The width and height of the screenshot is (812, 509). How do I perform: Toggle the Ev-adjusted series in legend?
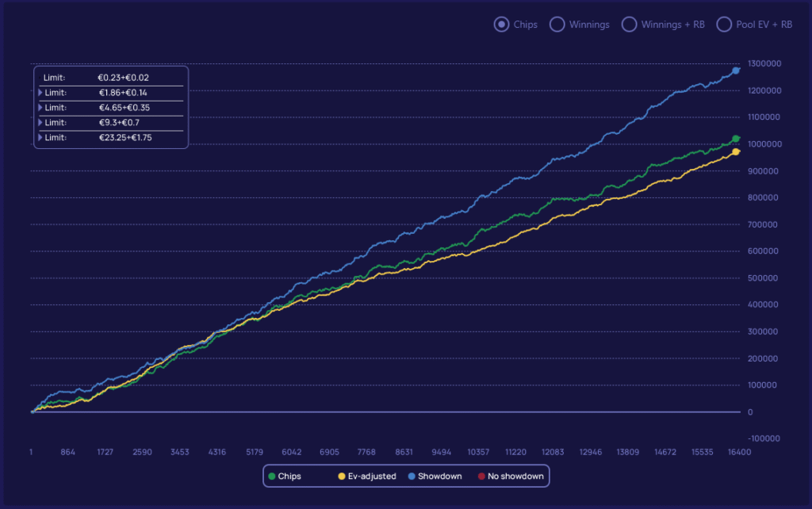pos(367,476)
